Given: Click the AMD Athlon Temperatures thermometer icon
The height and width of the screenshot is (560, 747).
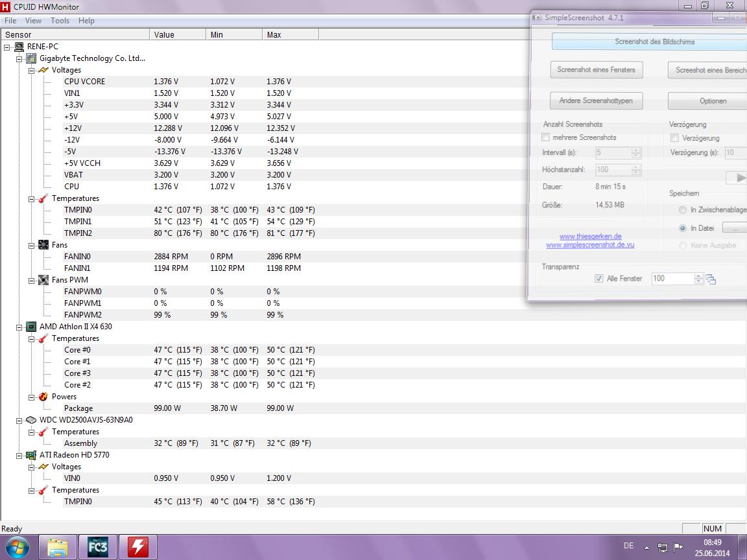Looking at the screenshot, I should [43, 338].
